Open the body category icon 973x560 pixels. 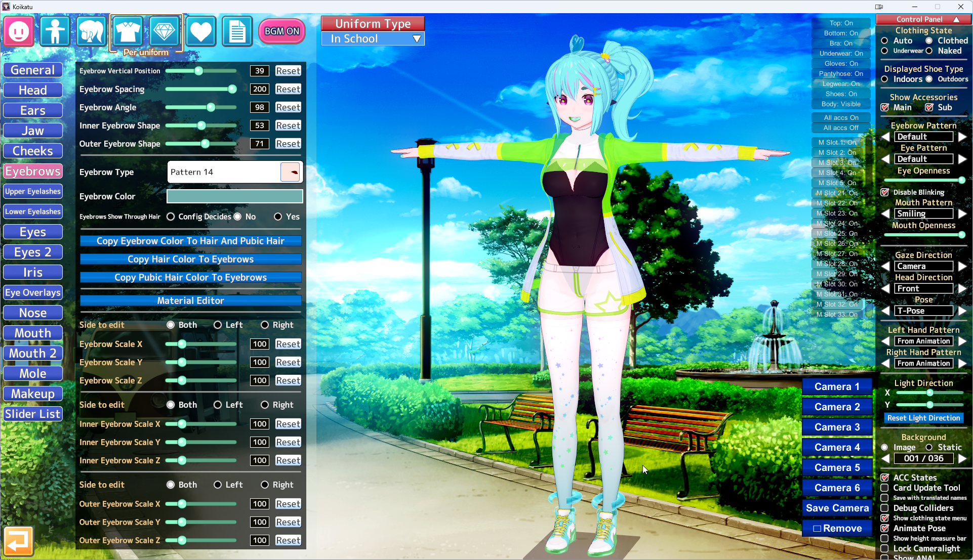[55, 31]
